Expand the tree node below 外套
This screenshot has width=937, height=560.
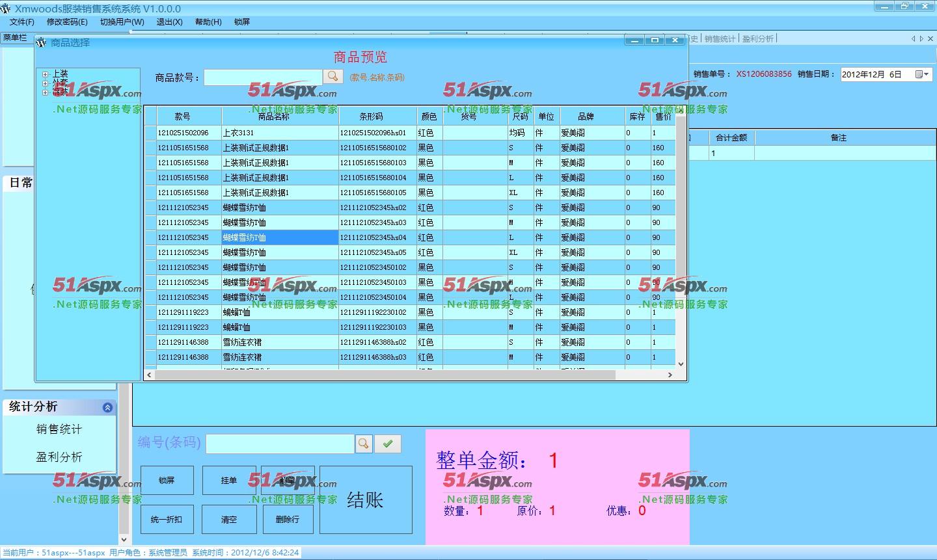[46, 92]
